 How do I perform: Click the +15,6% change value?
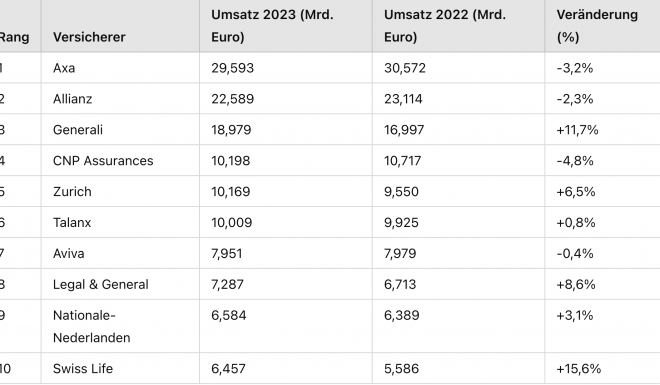pyautogui.click(x=579, y=369)
